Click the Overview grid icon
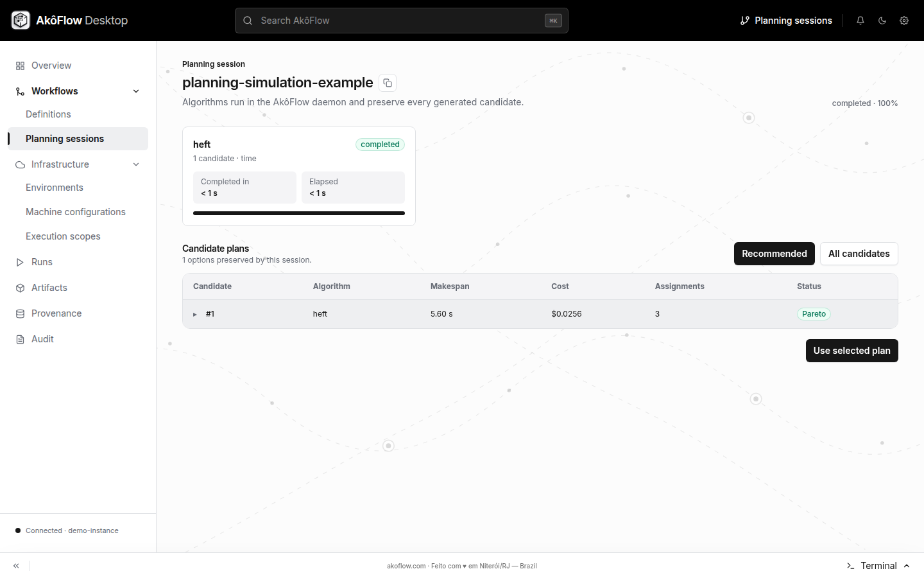This screenshot has width=924, height=578. [21, 66]
